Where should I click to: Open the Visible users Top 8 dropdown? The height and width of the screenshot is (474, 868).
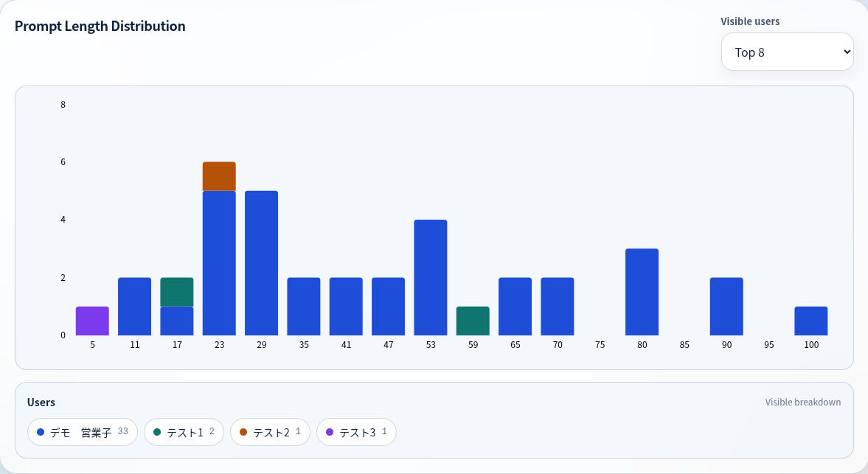tap(787, 52)
